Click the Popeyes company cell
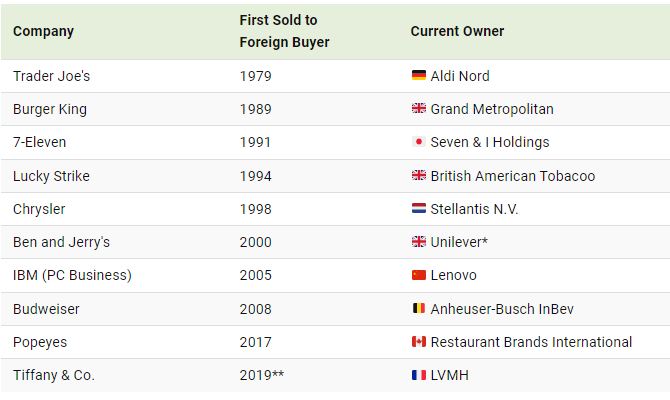Viewport: 670px width, 400px height. [x=40, y=342]
